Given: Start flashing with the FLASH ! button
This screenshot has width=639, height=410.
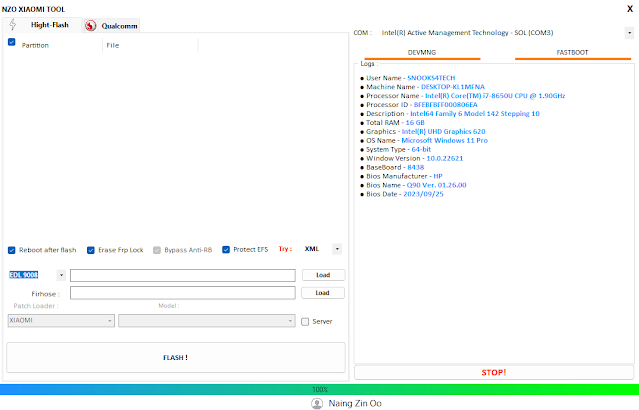Looking at the screenshot, I should point(176,357).
